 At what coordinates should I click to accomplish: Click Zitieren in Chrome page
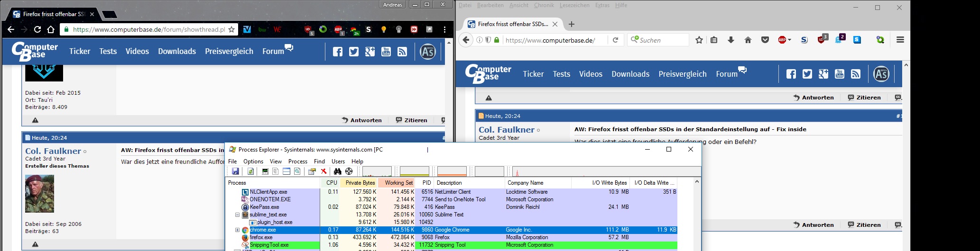pyautogui.click(x=412, y=120)
